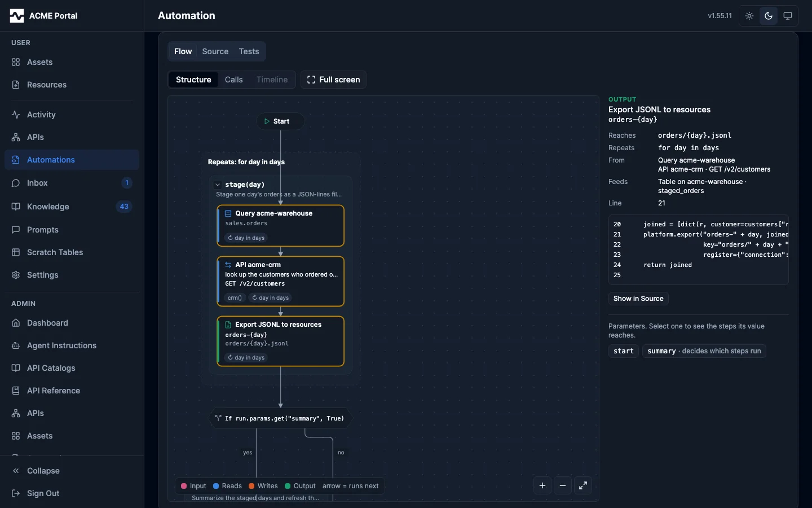812x508 pixels.
Task: Select the summary parameter chip
Action: (704, 351)
